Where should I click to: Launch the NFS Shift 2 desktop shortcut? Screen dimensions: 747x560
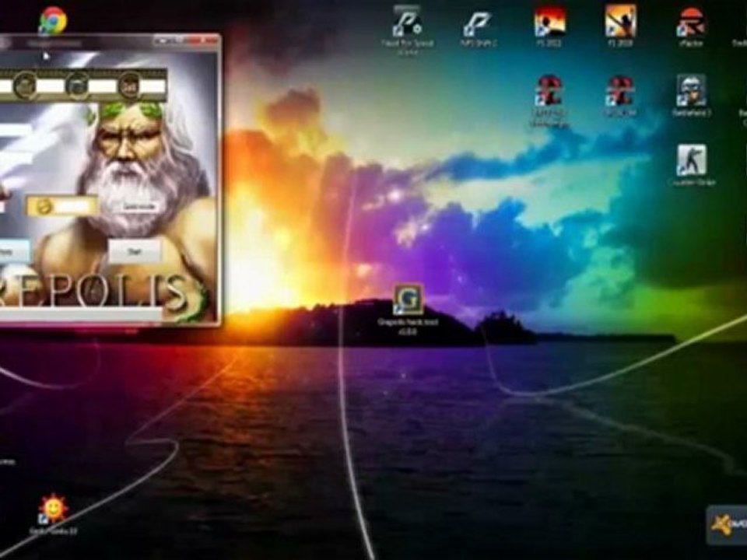point(478,23)
